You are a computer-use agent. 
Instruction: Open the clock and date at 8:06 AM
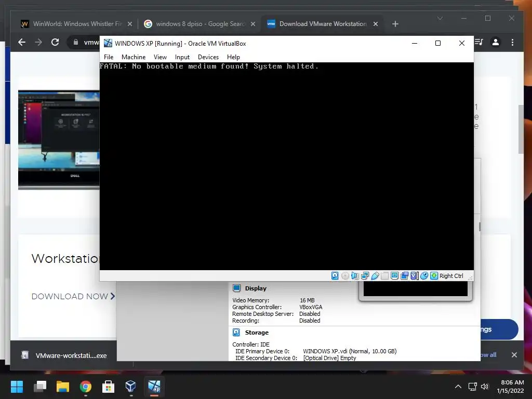click(511, 387)
